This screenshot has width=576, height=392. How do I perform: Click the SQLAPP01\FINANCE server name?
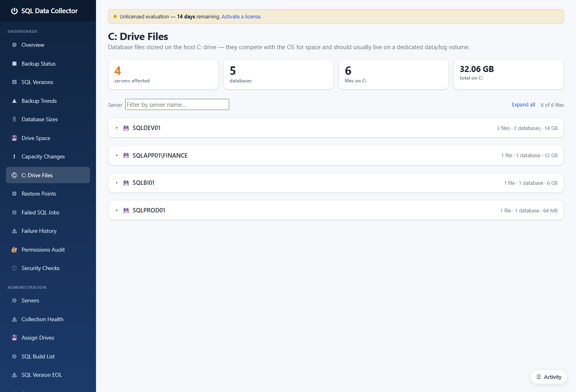coord(160,156)
